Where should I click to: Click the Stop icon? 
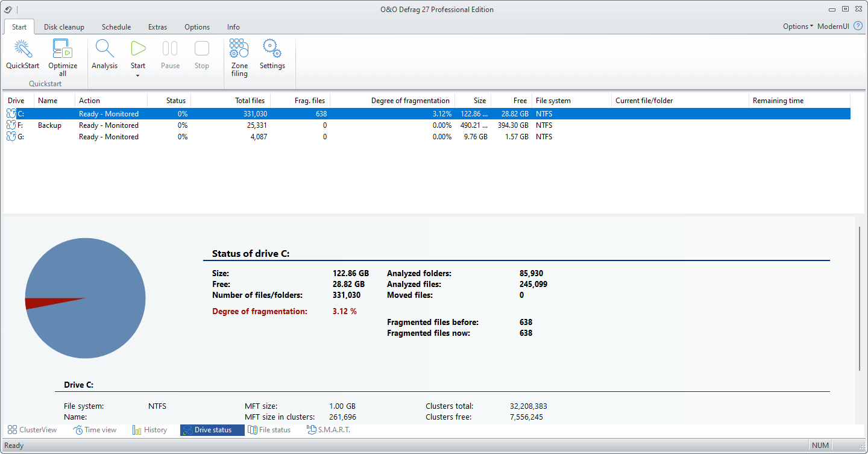(202, 49)
